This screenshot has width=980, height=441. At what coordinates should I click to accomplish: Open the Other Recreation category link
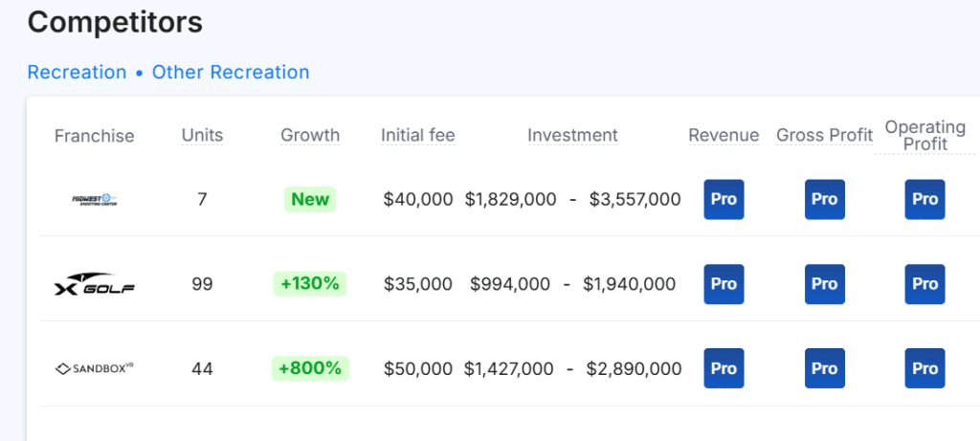(x=231, y=73)
